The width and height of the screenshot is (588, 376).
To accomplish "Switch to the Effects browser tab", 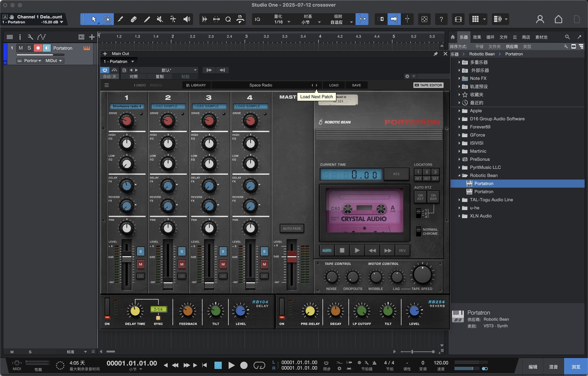I will pos(477,37).
